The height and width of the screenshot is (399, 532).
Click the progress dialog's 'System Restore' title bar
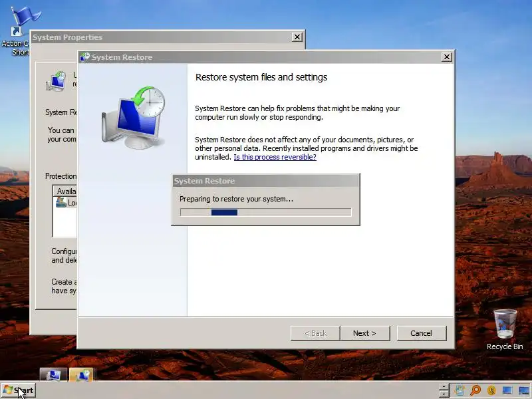click(265, 181)
